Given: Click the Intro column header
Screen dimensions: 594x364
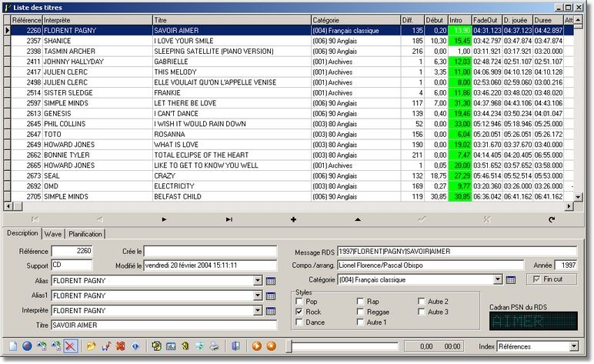Looking at the screenshot, I should (x=459, y=20).
